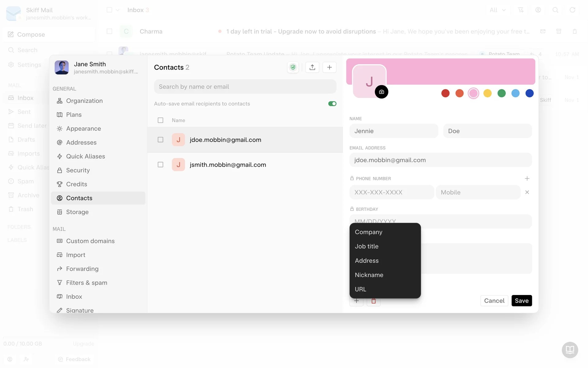Viewport: 588px width, 368px height.
Task: Add another phone number with plus icon
Action: (x=527, y=178)
